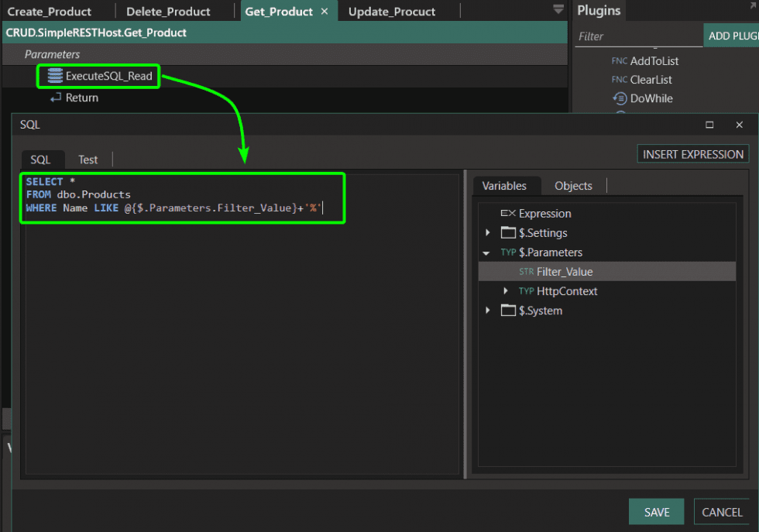
Task: Switch to the Test tab
Action: tap(88, 160)
